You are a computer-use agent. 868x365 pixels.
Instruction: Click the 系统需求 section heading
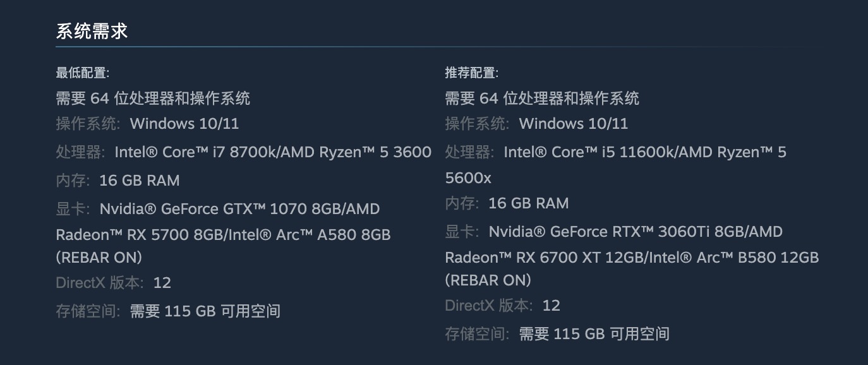click(92, 32)
